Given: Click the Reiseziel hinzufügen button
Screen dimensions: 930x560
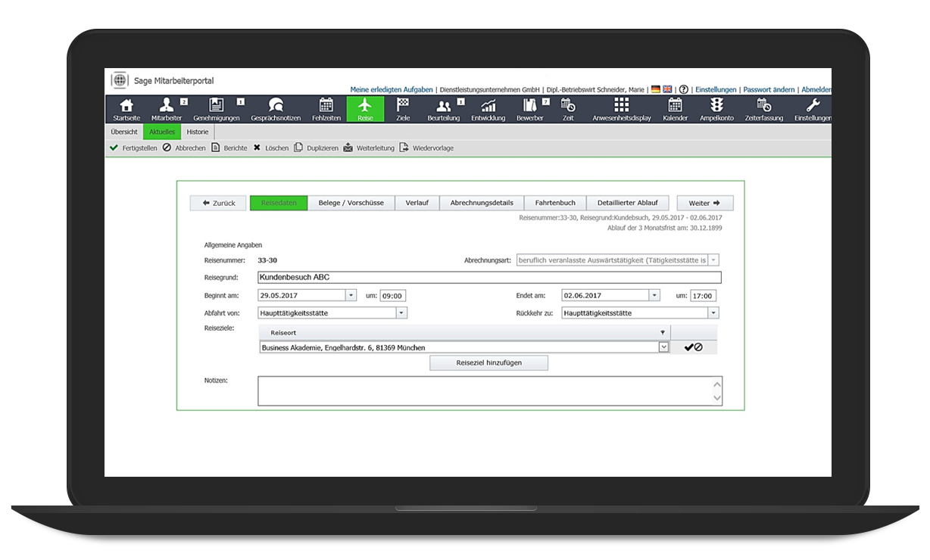Looking at the screenshot, I should [488, 362].
